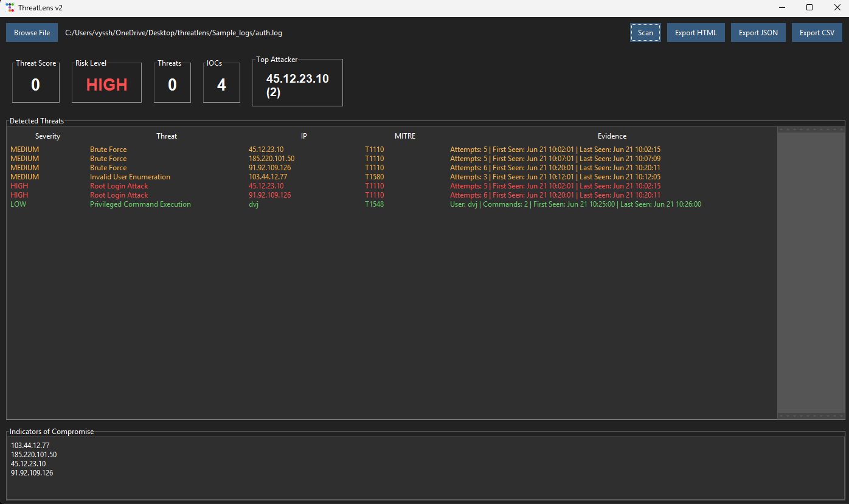The image size is (849, 504).
Task: Sort by the Severity column header
Action: [x=48, y=136]
